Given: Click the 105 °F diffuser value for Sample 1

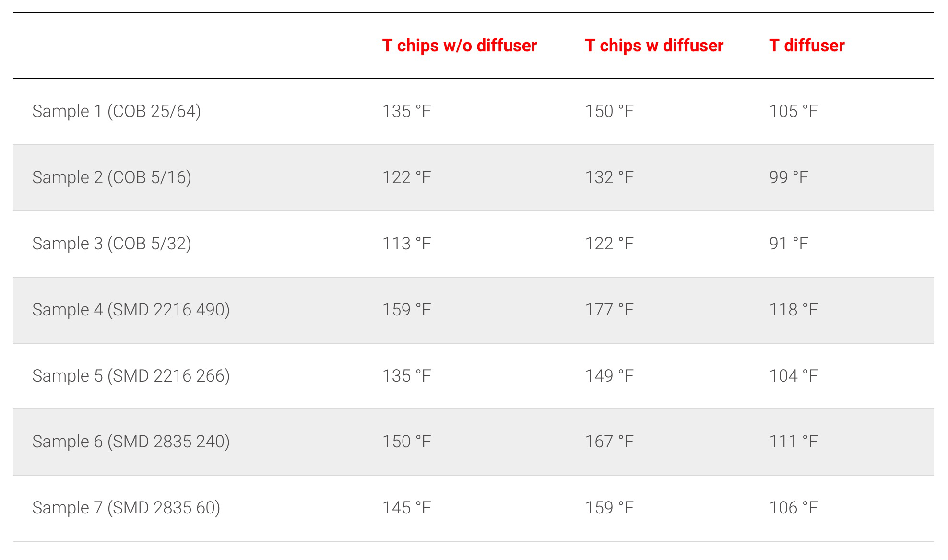Looking at the screenshot, I should coord(793,111).
